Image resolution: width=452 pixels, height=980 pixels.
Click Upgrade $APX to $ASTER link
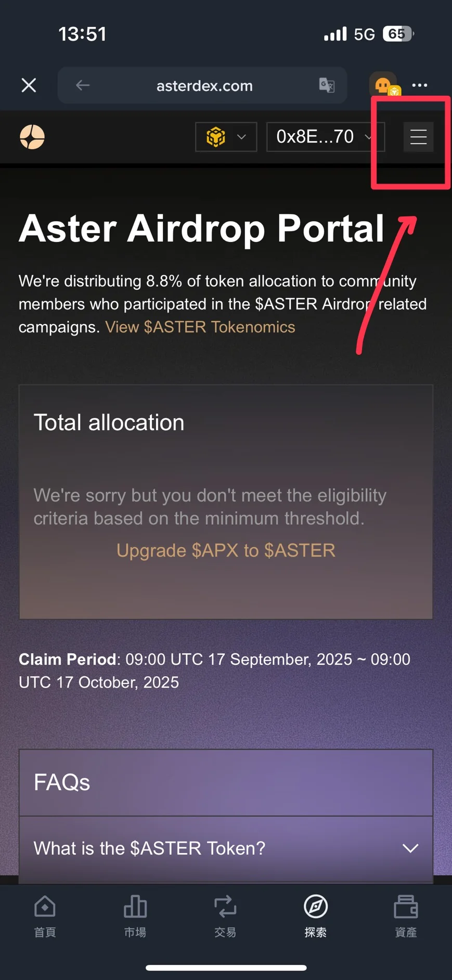pos(226,550)
